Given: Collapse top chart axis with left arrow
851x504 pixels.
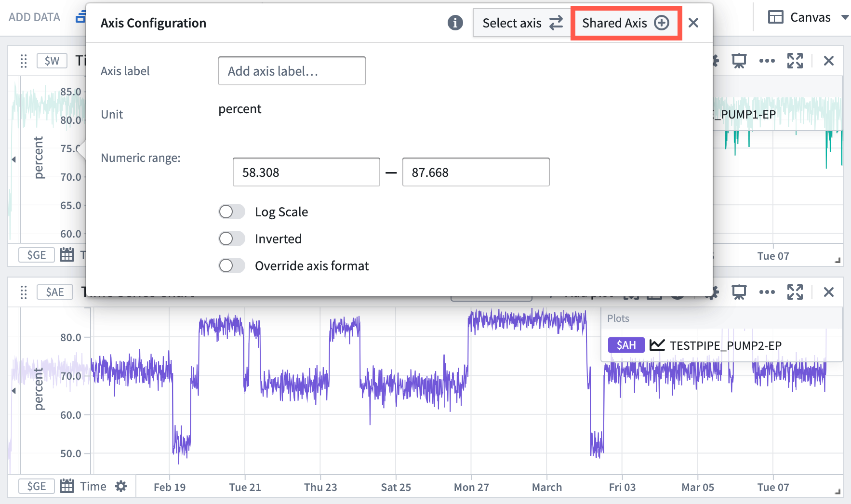Looking at the screenshot, I should point(13,159).
